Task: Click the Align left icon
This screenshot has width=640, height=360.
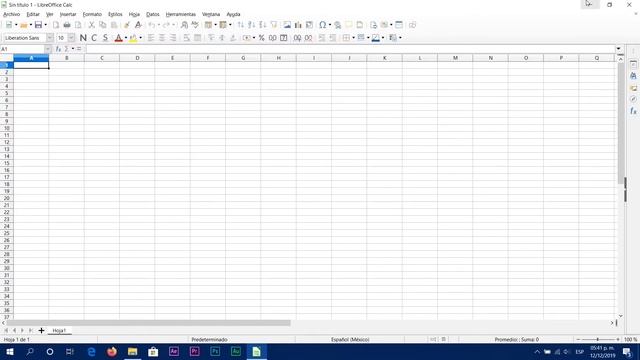Action: point(151,38)
